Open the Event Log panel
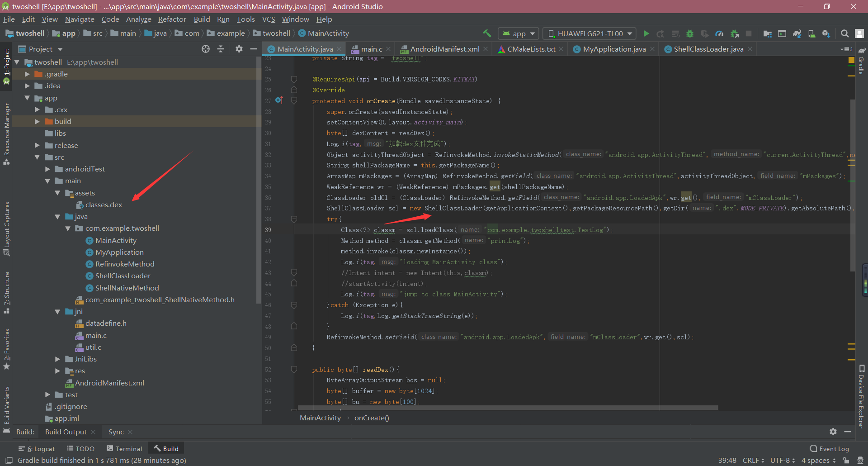 pyautogui.click(x=829, y=449)
